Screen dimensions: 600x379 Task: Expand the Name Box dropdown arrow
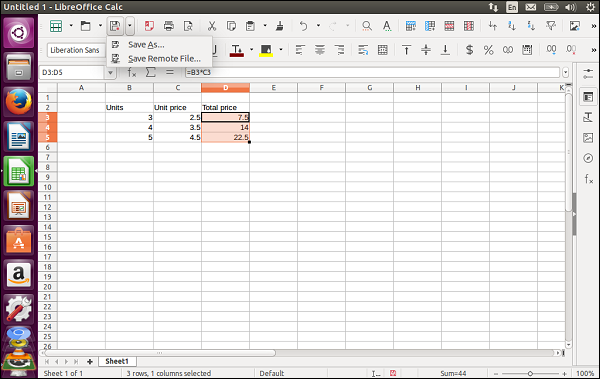(x=110, y=73)
